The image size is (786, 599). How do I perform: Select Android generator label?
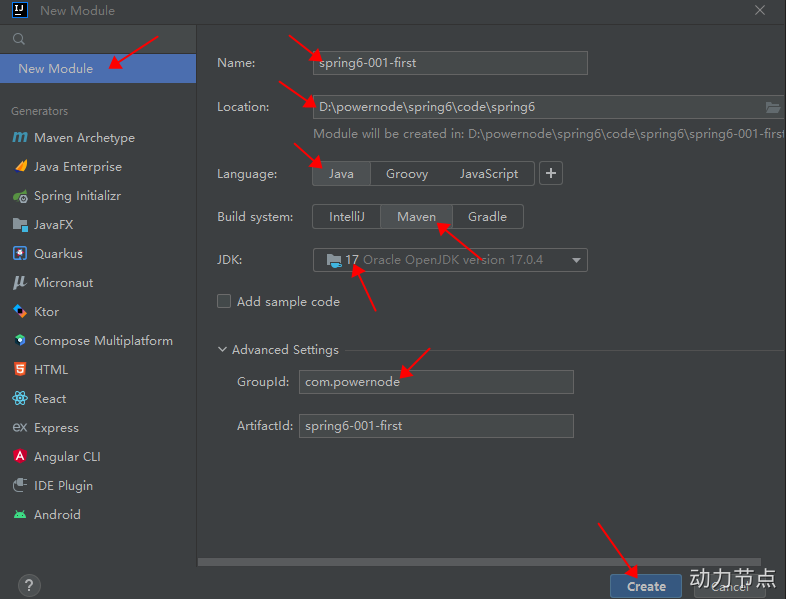coord(57,515)
